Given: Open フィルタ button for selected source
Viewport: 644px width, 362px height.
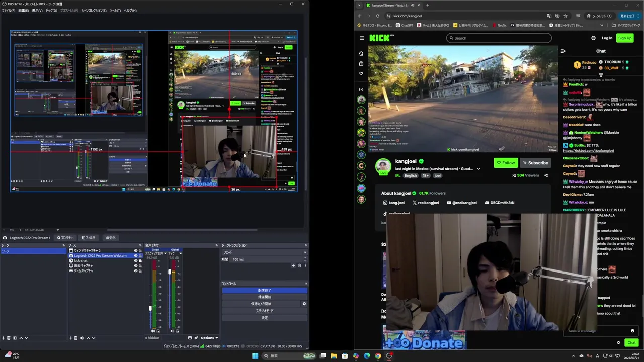Looking at the screenshot, I should click(88, 238).
